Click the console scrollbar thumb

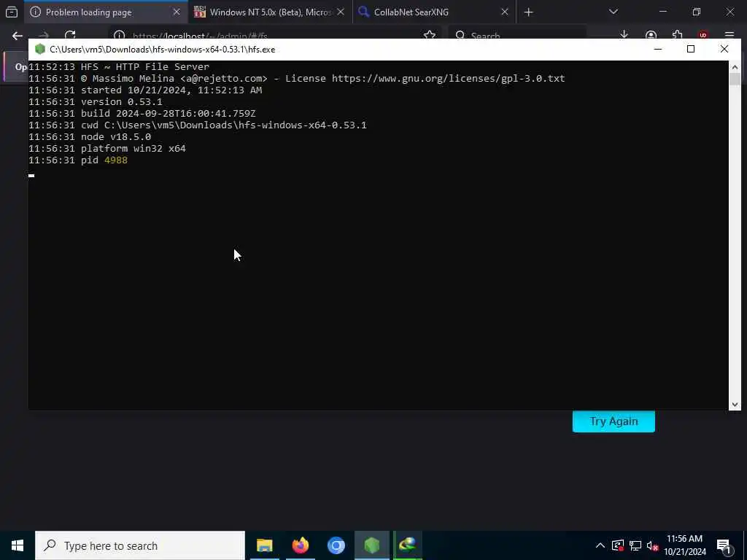735,79
